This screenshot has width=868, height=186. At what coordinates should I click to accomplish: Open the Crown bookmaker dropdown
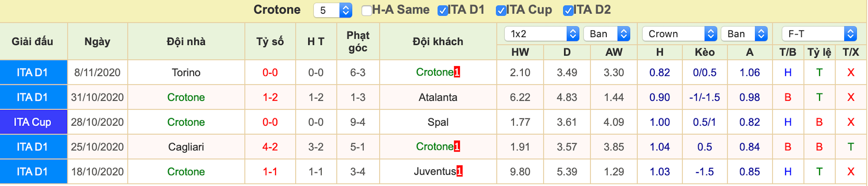pyautogui.click(x=679, y=34)
